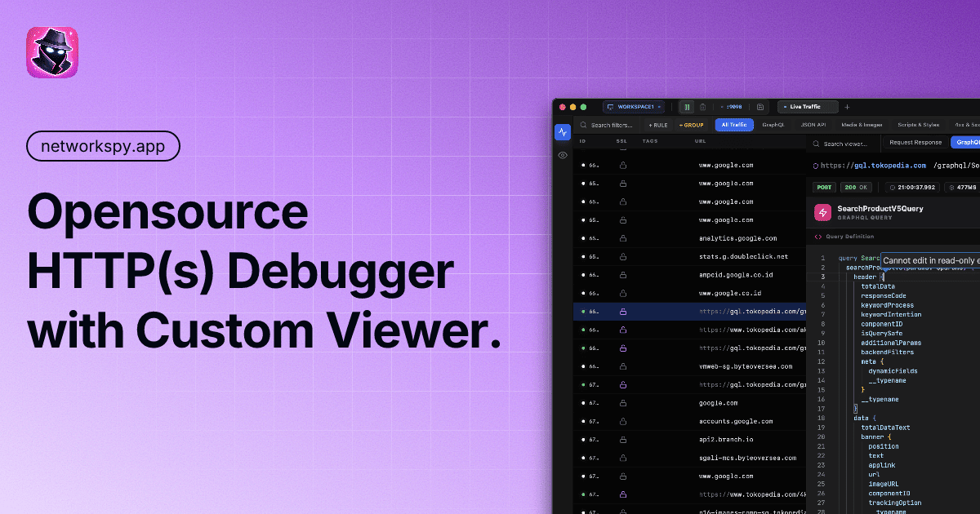Focus the Search filters input
980x514 pixels.
607,125
